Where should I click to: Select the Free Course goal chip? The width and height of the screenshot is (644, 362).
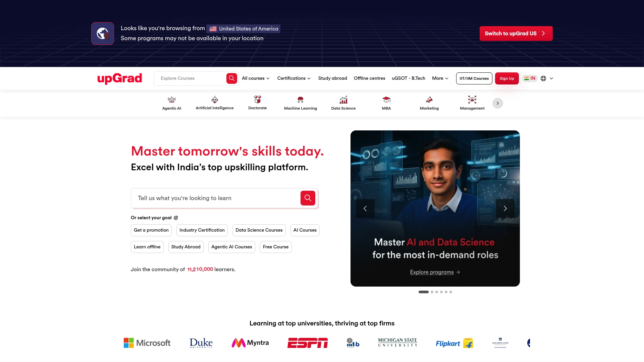click(276, 247)
